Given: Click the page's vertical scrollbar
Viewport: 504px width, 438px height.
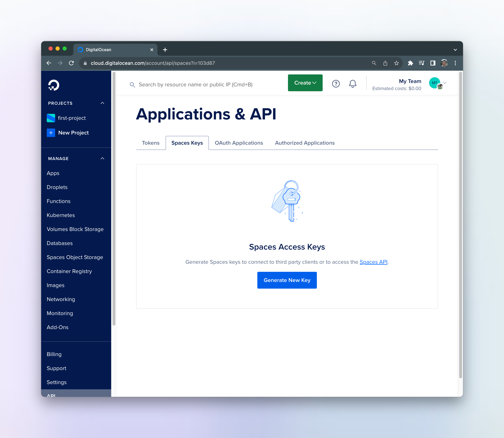Looking at the screenshot, I should (460, 225).
